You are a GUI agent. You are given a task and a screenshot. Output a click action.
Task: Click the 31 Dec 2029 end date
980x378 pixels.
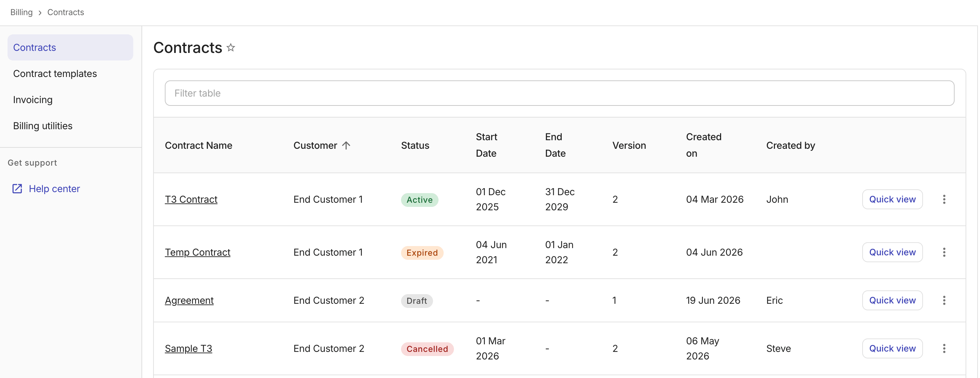coord(560,199)
